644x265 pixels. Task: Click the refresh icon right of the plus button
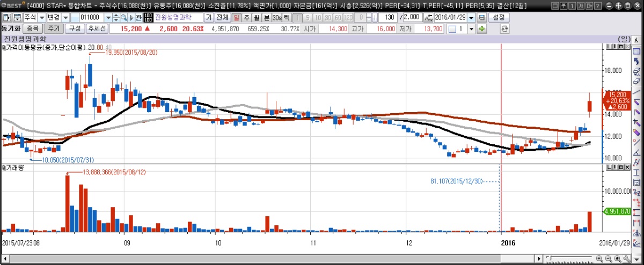click(x=504, y=28)
